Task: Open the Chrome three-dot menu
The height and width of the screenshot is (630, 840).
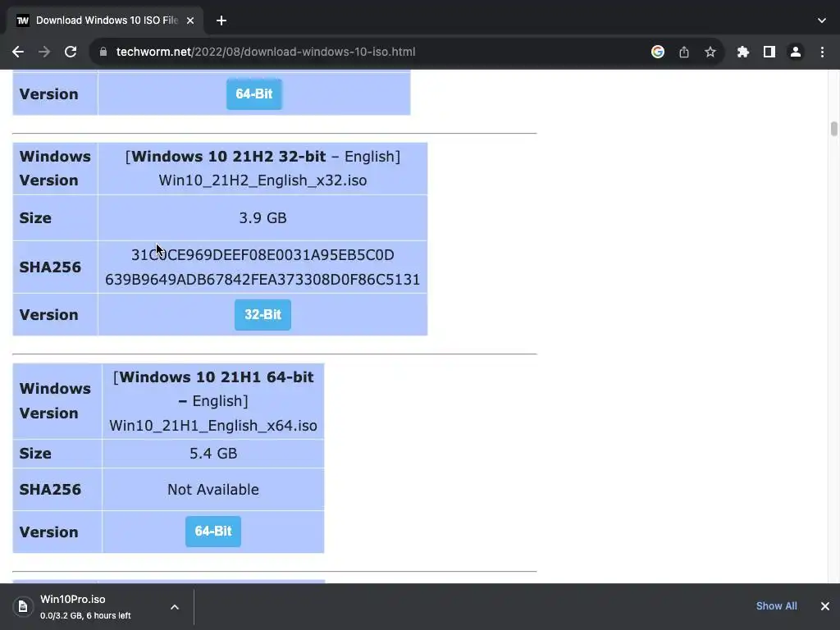Action: 822,52
